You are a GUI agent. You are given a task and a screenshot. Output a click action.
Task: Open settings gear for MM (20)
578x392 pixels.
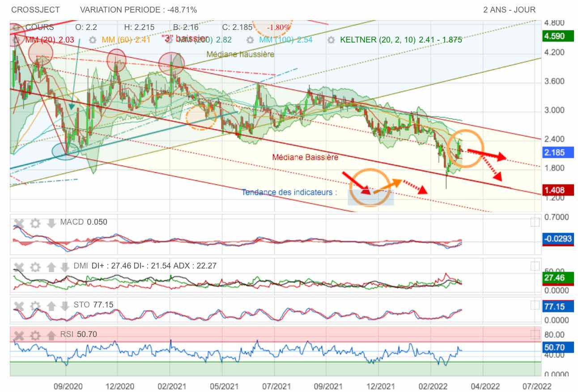point(17,40)
